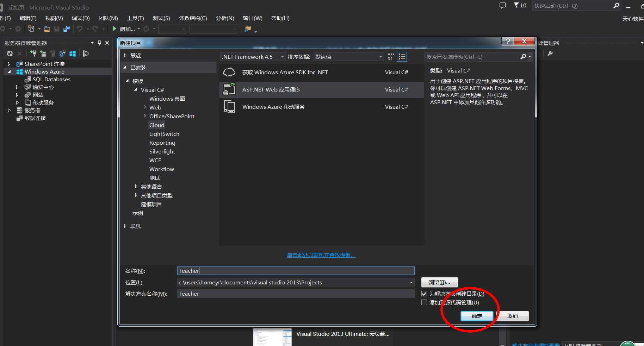Click Connect to Database icon in Server Explorer

tap(33, 54)
